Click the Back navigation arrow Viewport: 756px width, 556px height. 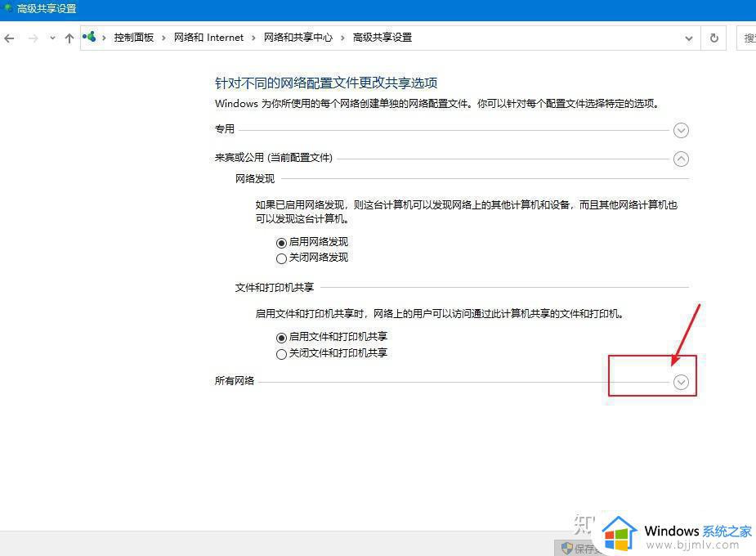[x=9, y=38]
